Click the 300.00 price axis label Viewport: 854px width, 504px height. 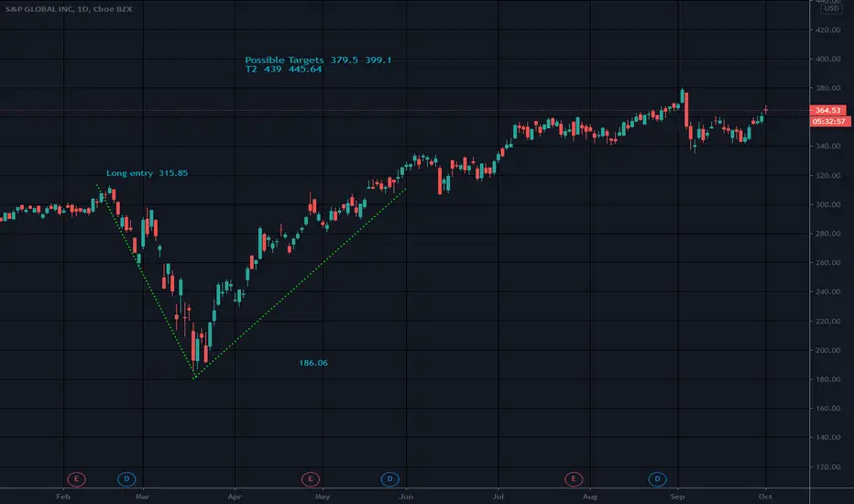pos(827,204)
